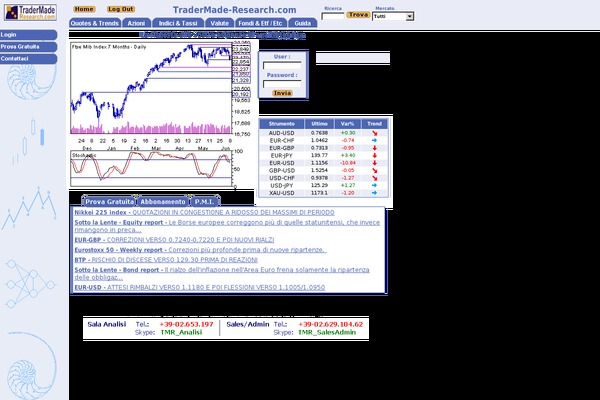Click Sala Analisi phone number +39-02.653.197
The image size is (600, 400).
pos(186,324)
